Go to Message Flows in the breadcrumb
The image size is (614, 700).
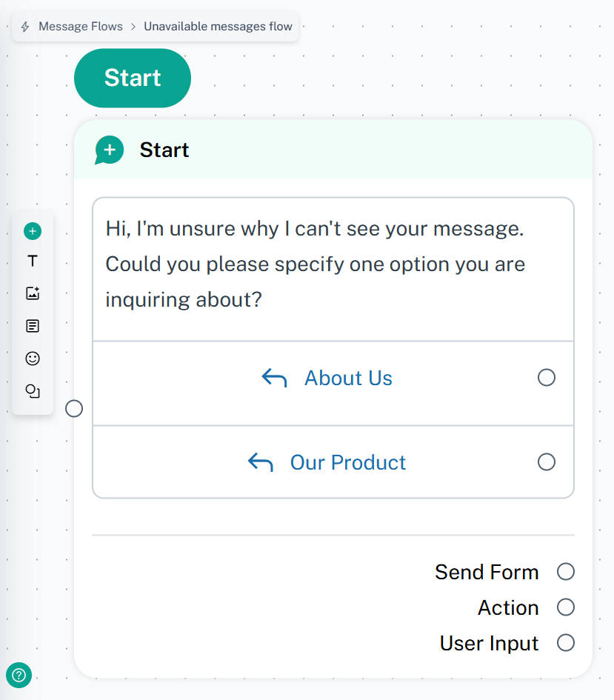click(81, 27)
